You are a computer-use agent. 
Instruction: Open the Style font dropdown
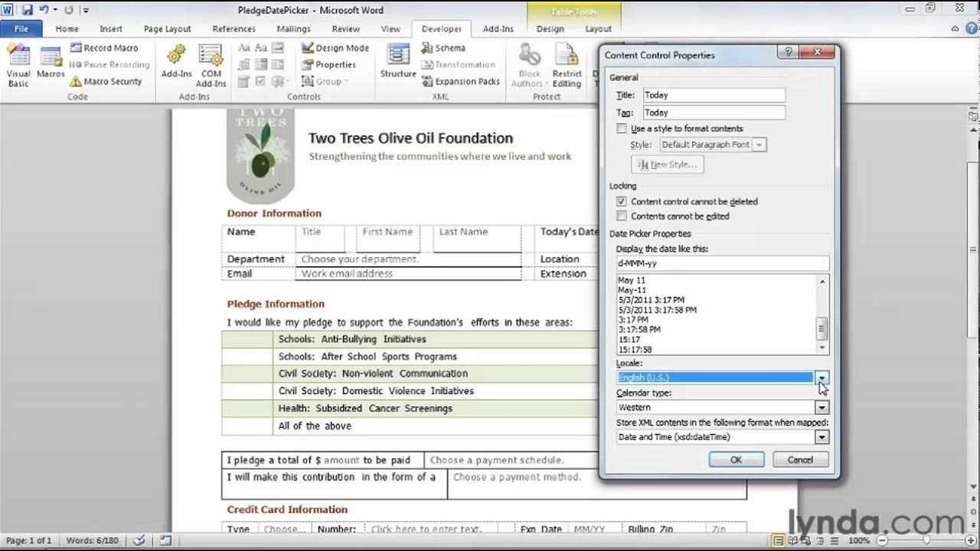click(759, 144)
